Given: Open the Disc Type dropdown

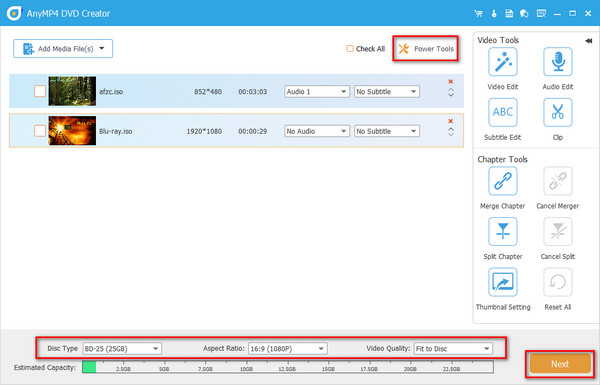Looking at the screenshot, I should [x=122, y=349].
